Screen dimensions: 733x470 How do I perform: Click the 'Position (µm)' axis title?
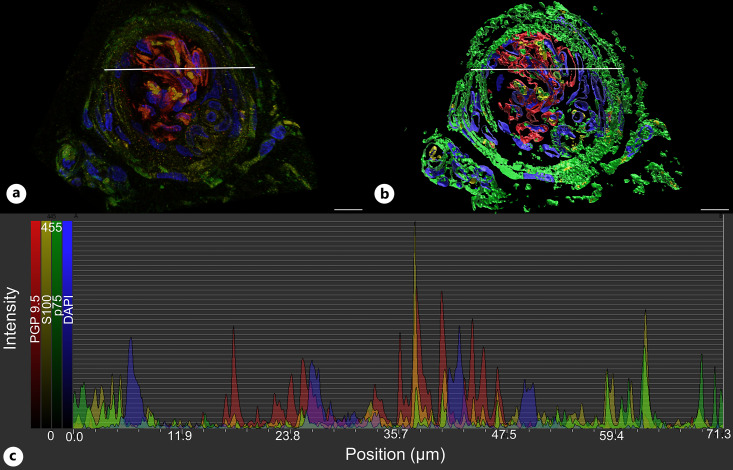[397, 455]
